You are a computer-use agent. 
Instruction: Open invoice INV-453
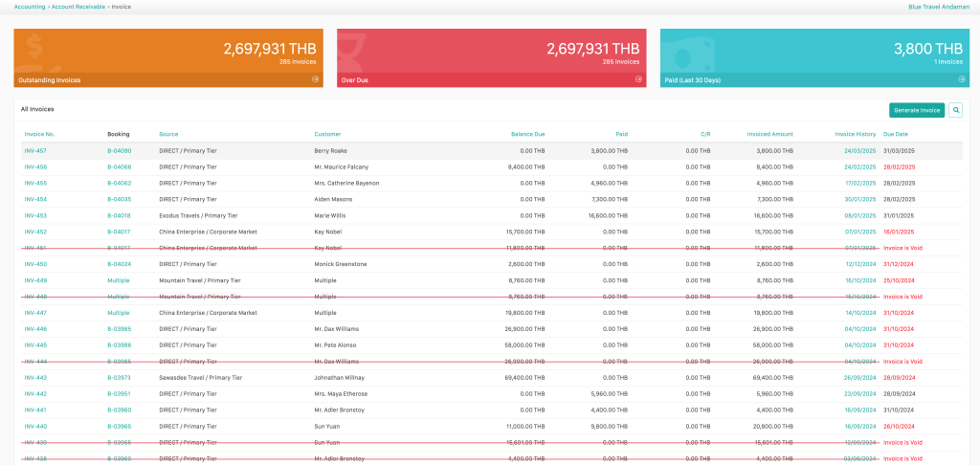coord(35,216)
